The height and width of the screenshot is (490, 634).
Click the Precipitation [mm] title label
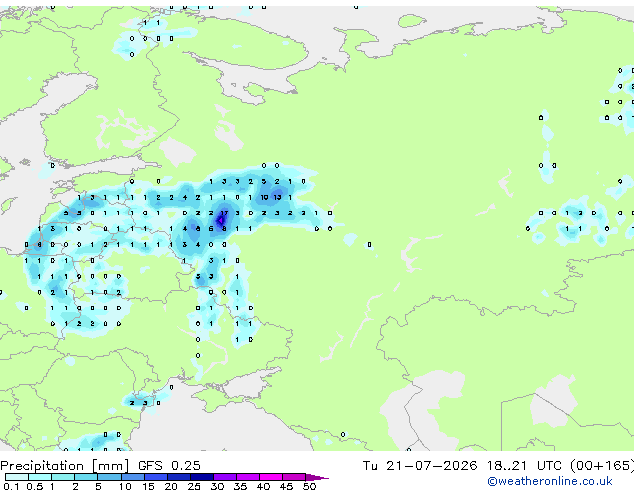(x=65, y=466)
